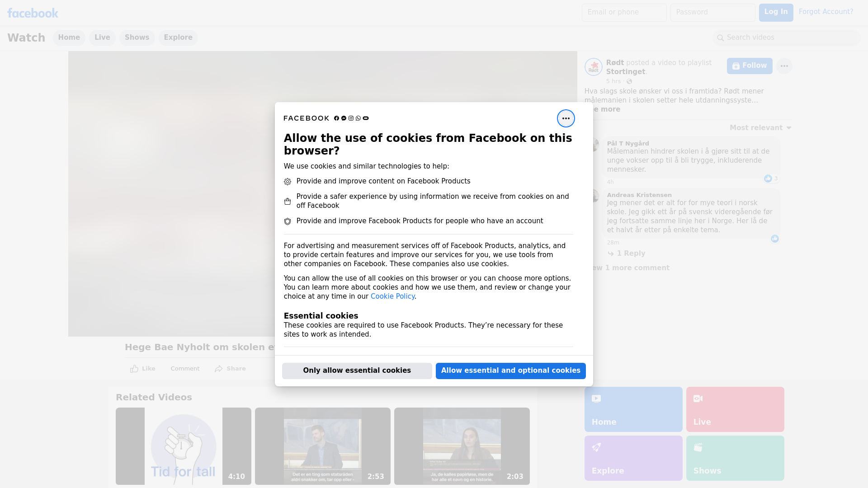The image size is (868, 488).
Task: Click the Essential cookies heading
Action: [321, 316]
